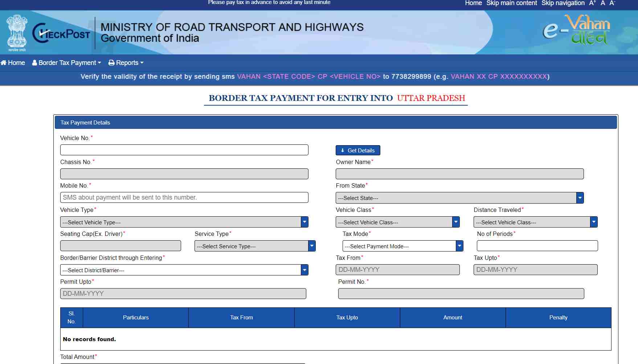Click A+ to increase font size
This screenshot has width=638, height=364.
(x=592, y=3)
